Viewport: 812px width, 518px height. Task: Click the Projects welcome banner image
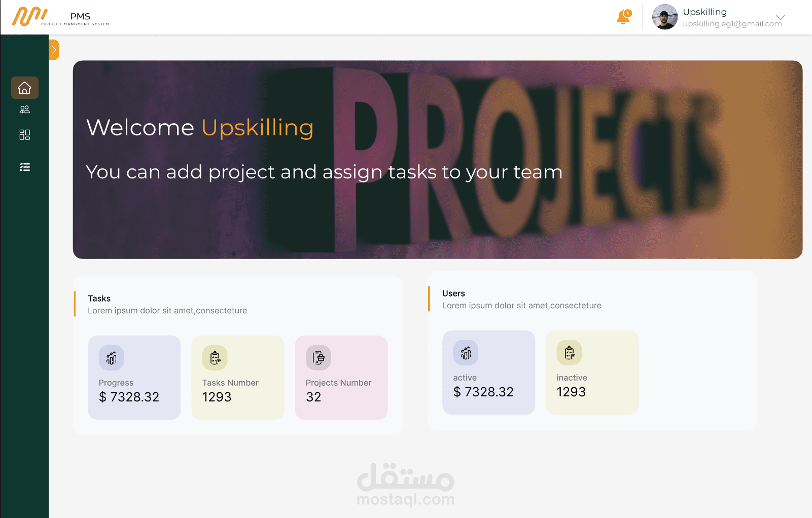click(438, 160)
